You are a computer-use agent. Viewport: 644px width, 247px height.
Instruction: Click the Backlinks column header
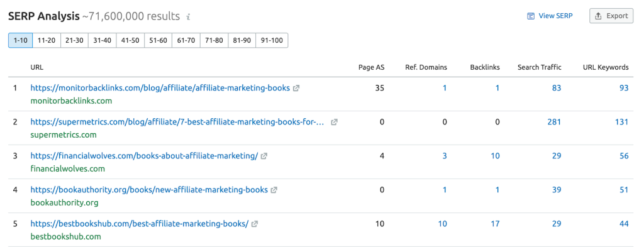coord(485,67)
